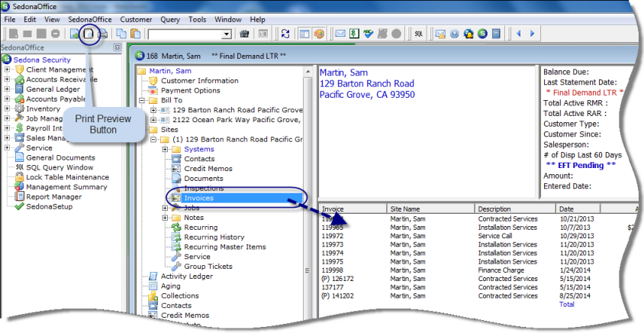Open Lock Table Maintenance

(67, 177)
